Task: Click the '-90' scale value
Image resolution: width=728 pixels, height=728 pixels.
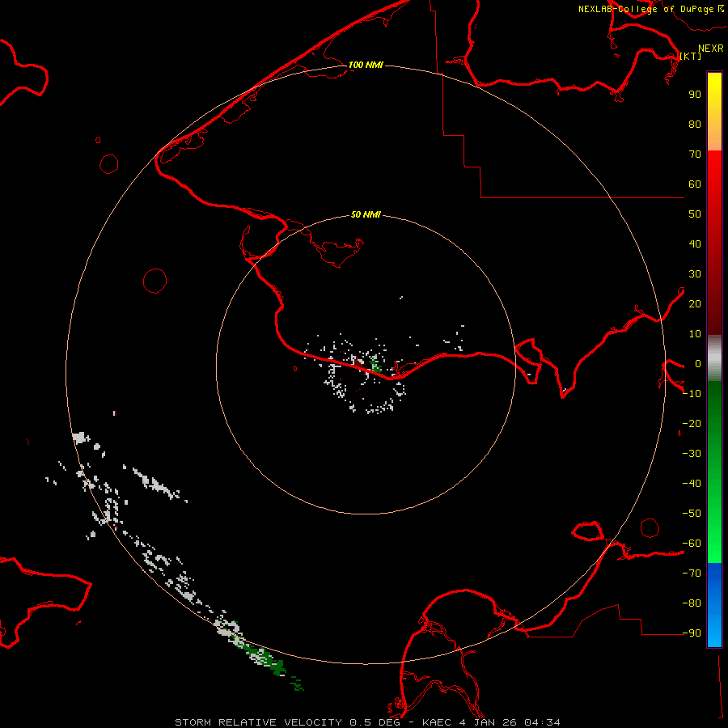Action: (692, 633)
